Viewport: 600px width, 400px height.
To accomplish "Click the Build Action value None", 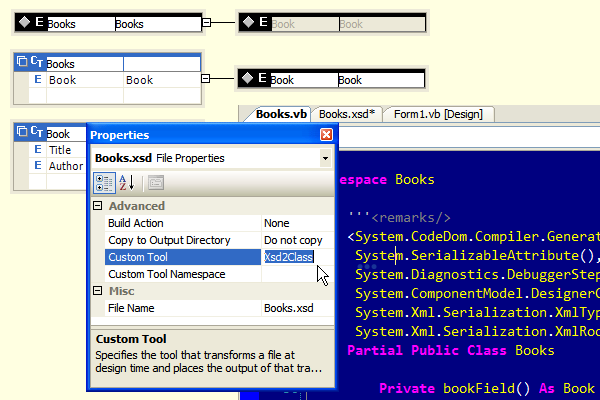I will (x=298, y=223).
